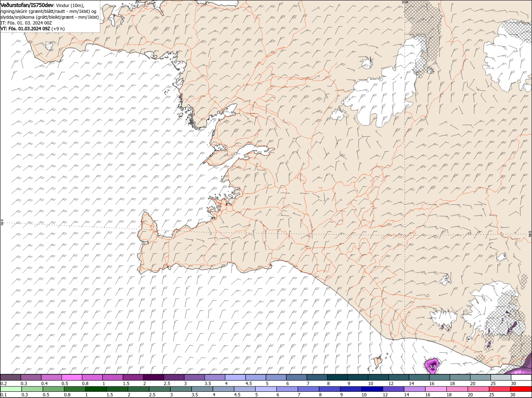Select the rain legend swatch starting at 25
Viewport: 532px width, 398px height.
(x=500, y=389)
